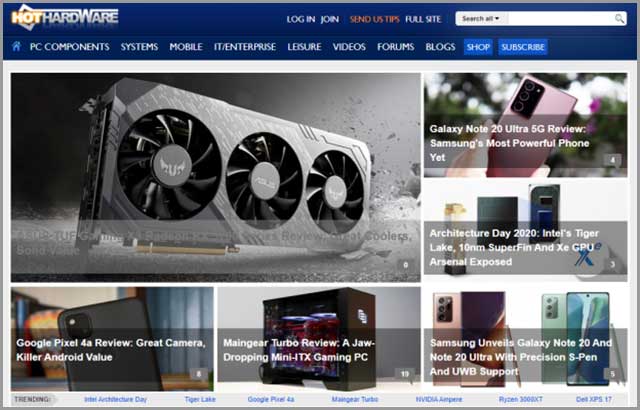640x410 pixels.
Task: Open the Leisure menu
Action: [x=304, y=47]
